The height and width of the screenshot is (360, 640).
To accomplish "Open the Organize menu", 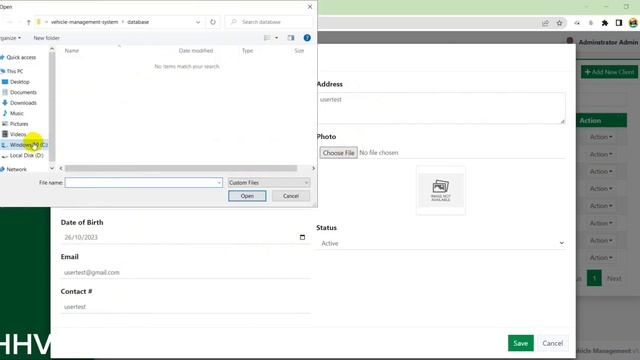I will click(10, 38).
